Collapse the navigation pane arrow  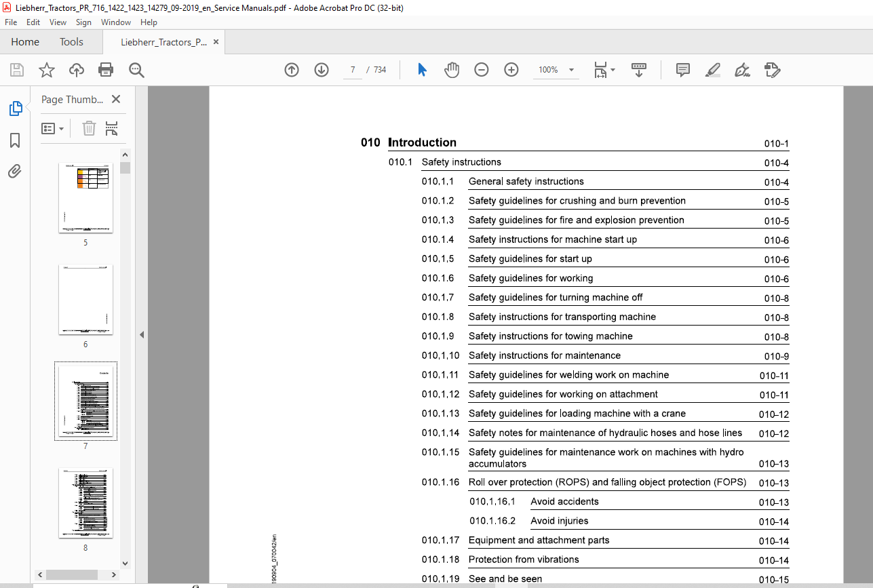point(142,335)
